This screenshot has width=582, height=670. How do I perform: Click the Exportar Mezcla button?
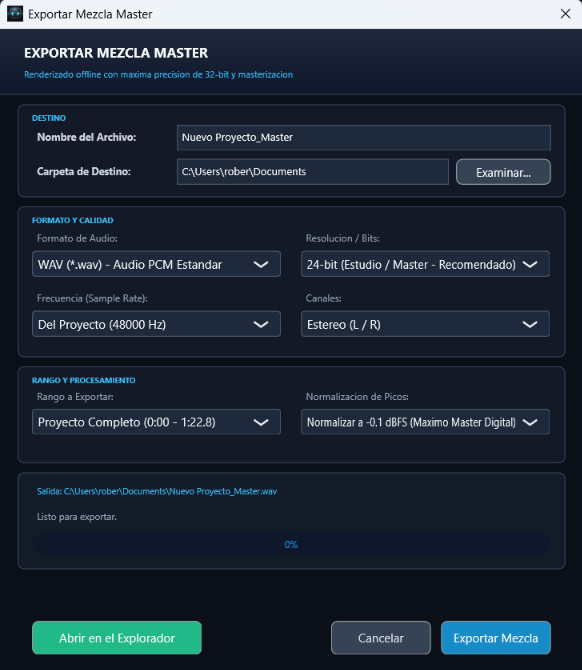click(x=496, y=638)
